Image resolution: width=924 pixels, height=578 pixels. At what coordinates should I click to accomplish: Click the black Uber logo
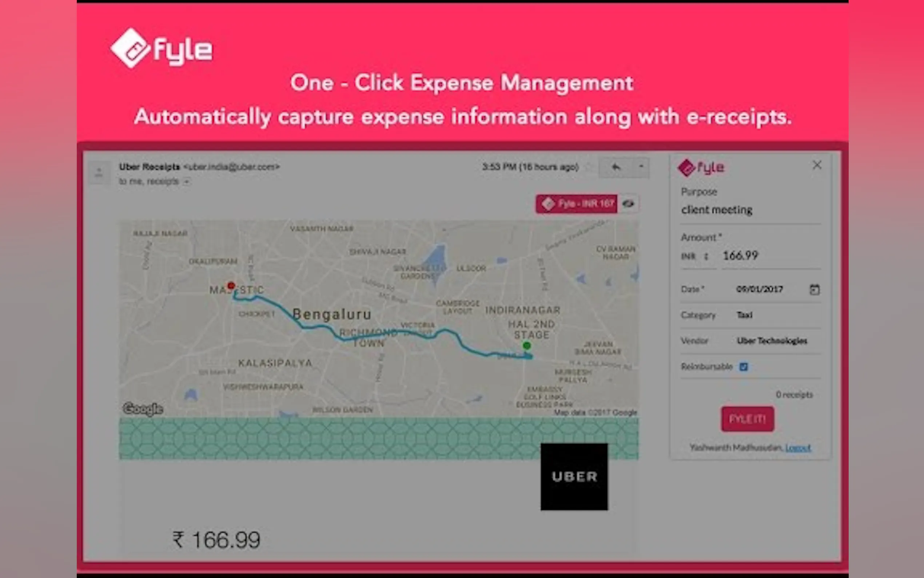[x=574, y=476]
